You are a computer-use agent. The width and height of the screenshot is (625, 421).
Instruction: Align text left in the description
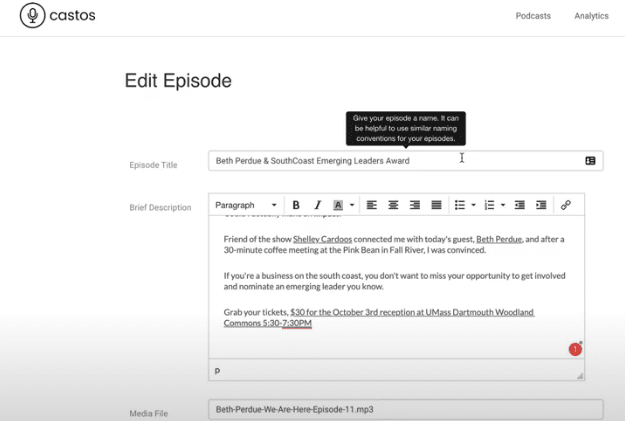[x=372, y=205]
